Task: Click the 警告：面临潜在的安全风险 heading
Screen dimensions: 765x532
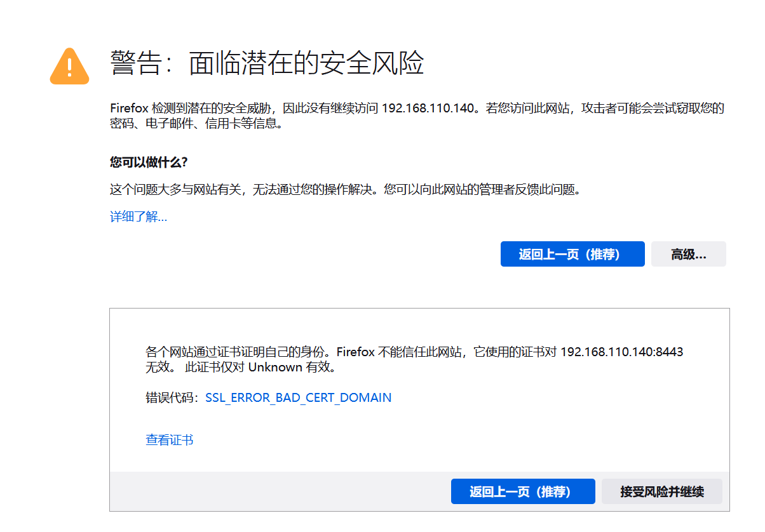Action: [x=267, y=63]
